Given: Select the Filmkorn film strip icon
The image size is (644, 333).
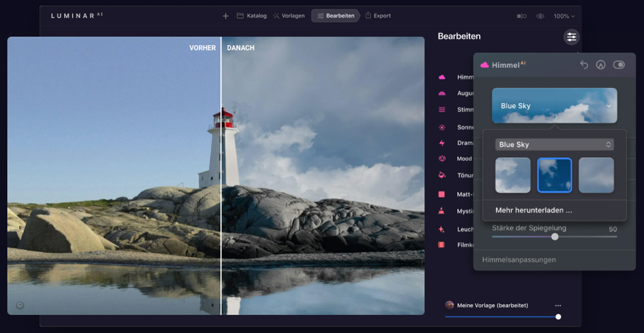Looking at the screenshot, I should [441, 245].
